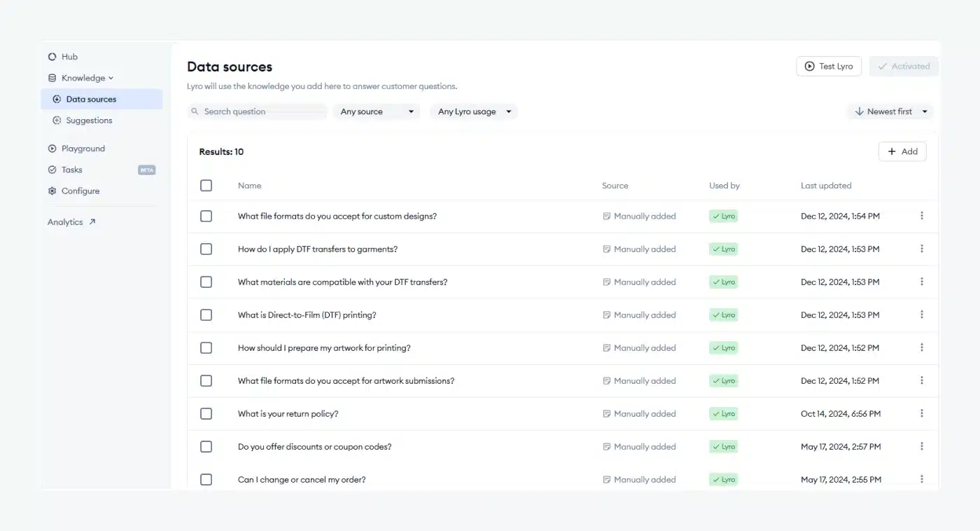Collapse the Knowledge section chevron
This screenshot has height=531, width=980.
point(111,78)
